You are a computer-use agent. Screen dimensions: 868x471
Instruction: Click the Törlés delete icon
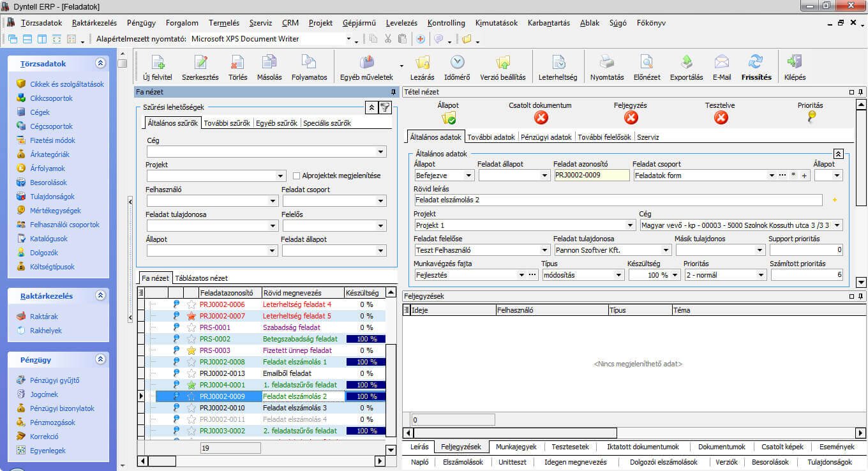[237, 63]
